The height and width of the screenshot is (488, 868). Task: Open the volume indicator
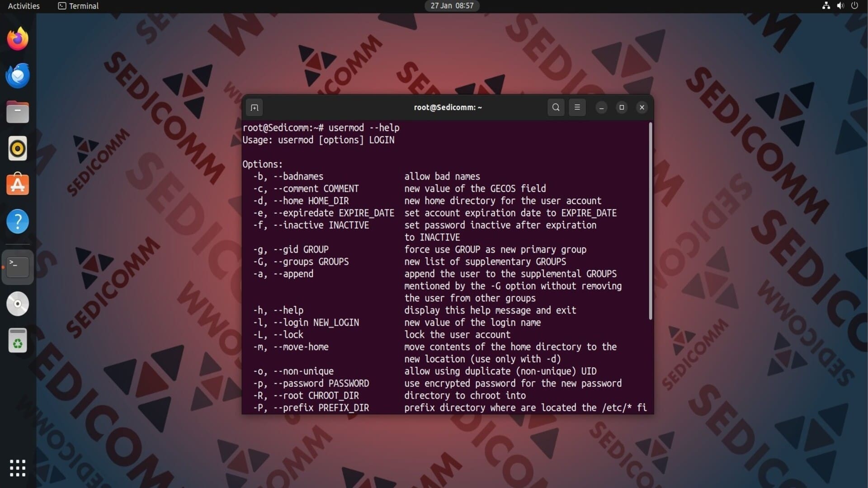[x=840, y=6]
